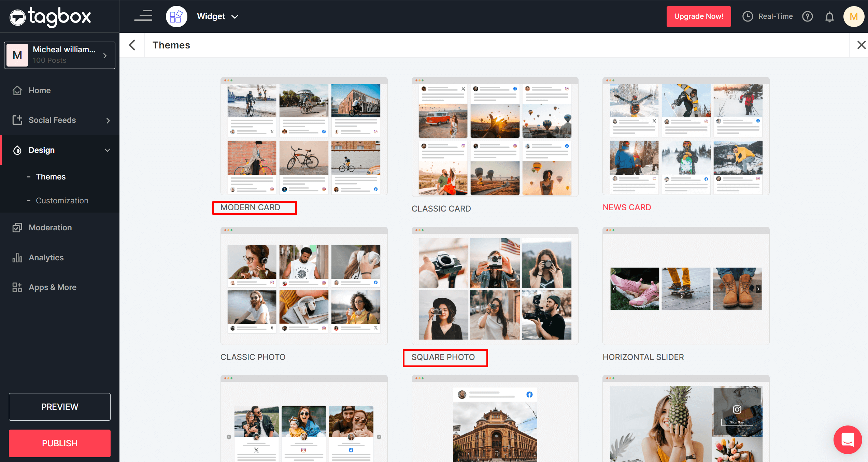This screenshot has height=462, width=868.
Task: Open the notifications bell
Action: [829, 16]
